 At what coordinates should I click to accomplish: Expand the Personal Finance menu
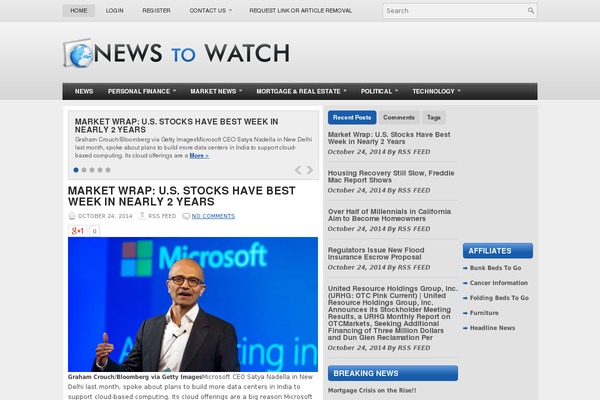pos(142,91)
